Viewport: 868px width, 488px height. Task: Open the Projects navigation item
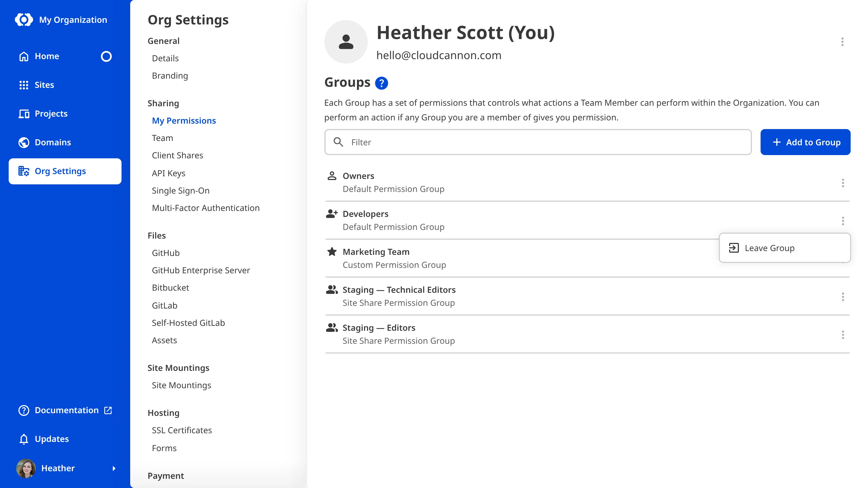[x=65, y=114]
